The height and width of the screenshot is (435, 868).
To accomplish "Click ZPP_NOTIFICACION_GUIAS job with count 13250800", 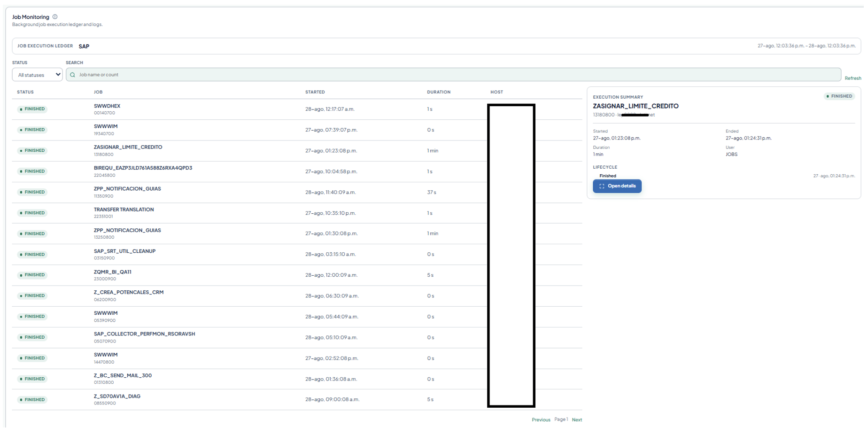I will click(x=297, y=233).
